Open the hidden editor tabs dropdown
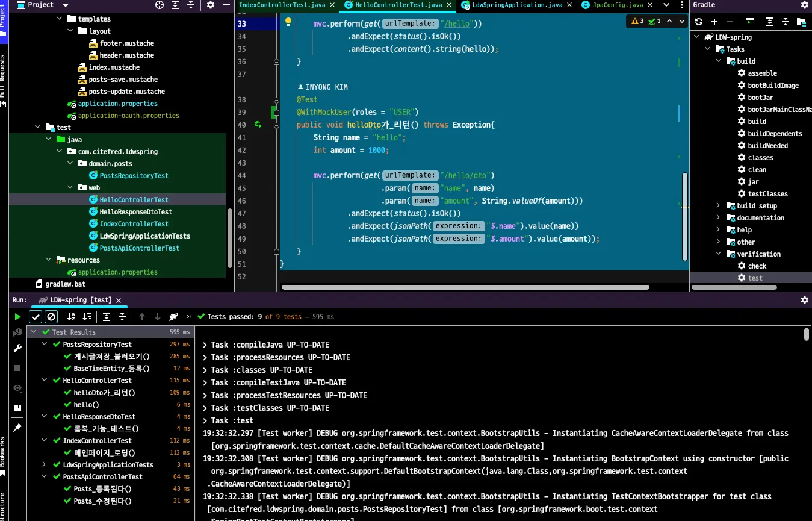Viewport: 812px width, 521px height. point(667,5)
